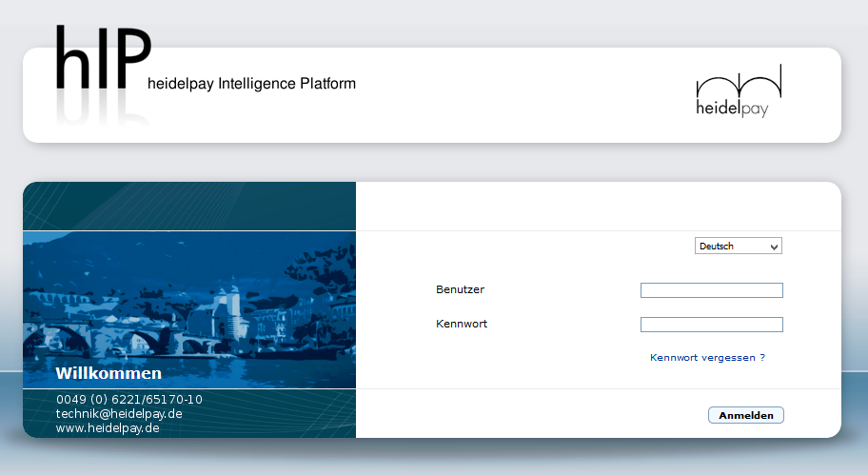
Task: Click the Kennwort label
Action: tap(462, 324)
